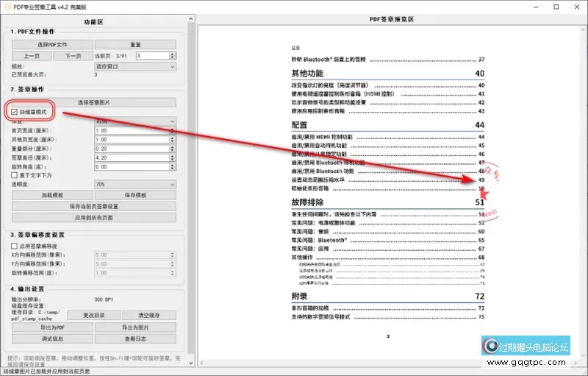Click 应用到所有页面 button

pos(94,218)
